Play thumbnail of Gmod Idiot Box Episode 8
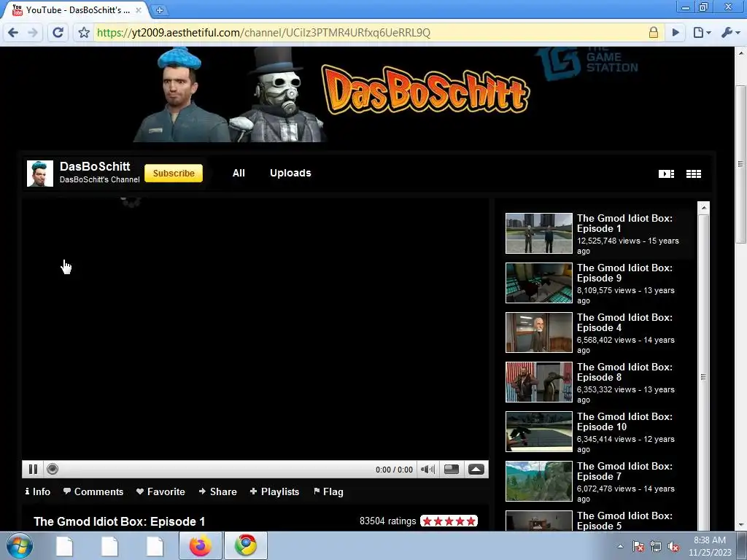This screenshot has width=747, height=560. tap(539, 382)
